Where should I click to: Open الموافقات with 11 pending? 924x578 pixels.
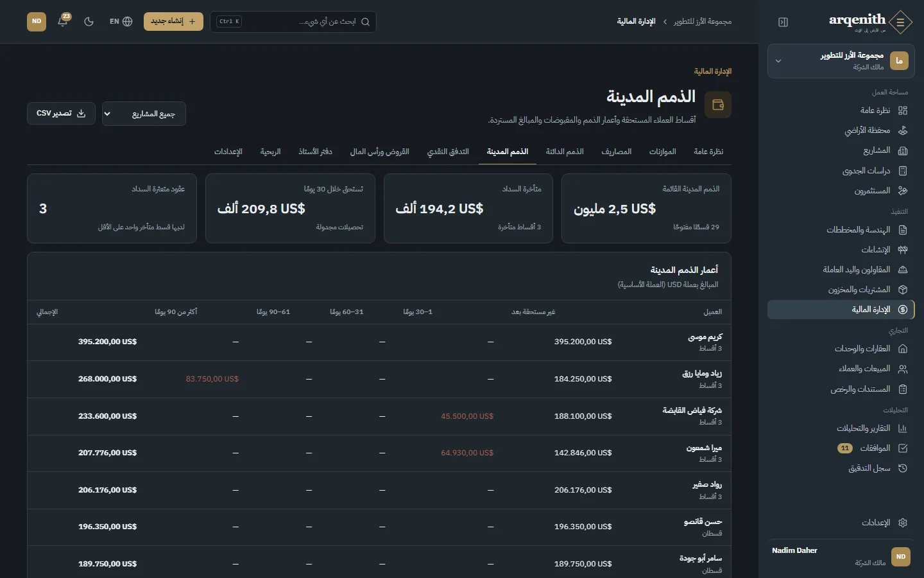[x=841, y=448]
